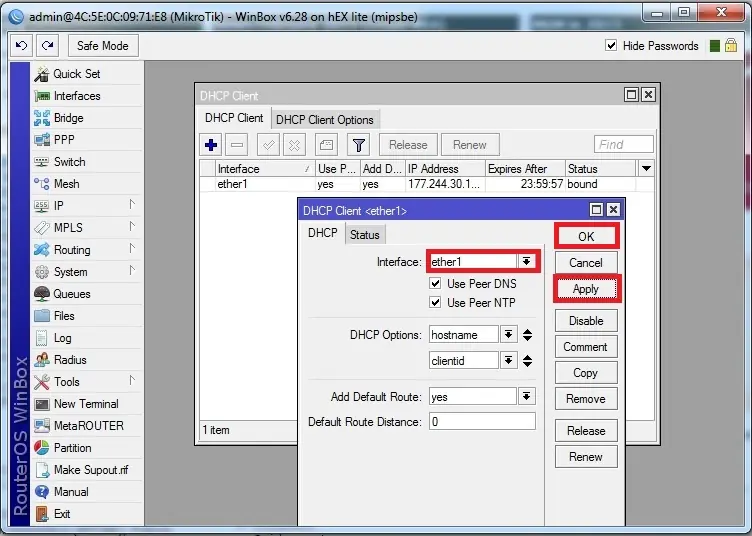Launch New Terminal
Image resolution: width=752 pixels, height=536 pixels.
(87, 404)
